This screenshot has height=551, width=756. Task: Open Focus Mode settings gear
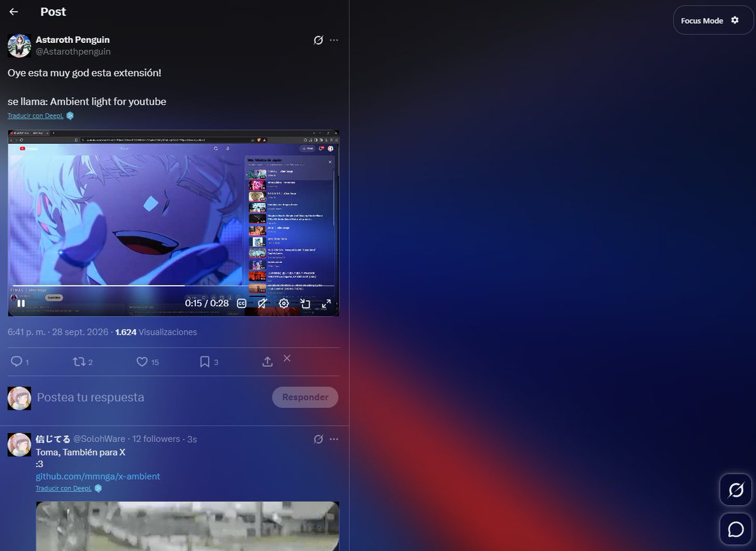point(735,20)
